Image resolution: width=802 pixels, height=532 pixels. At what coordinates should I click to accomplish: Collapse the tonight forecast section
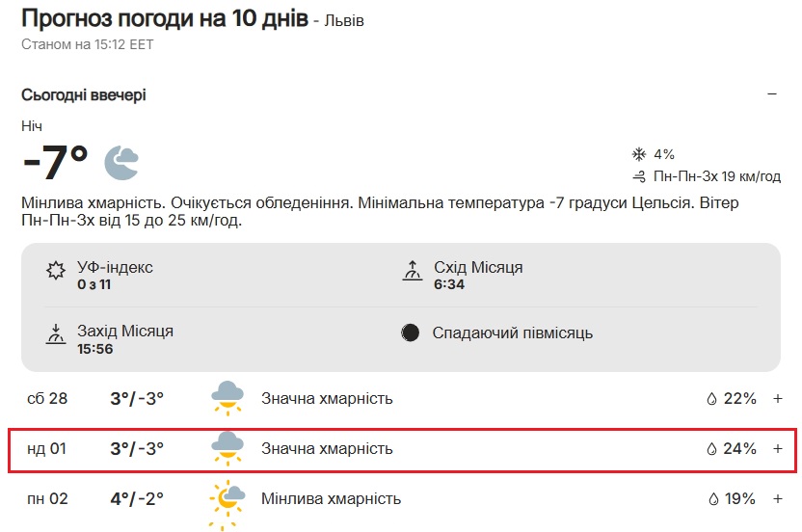(x=772, y=94)
